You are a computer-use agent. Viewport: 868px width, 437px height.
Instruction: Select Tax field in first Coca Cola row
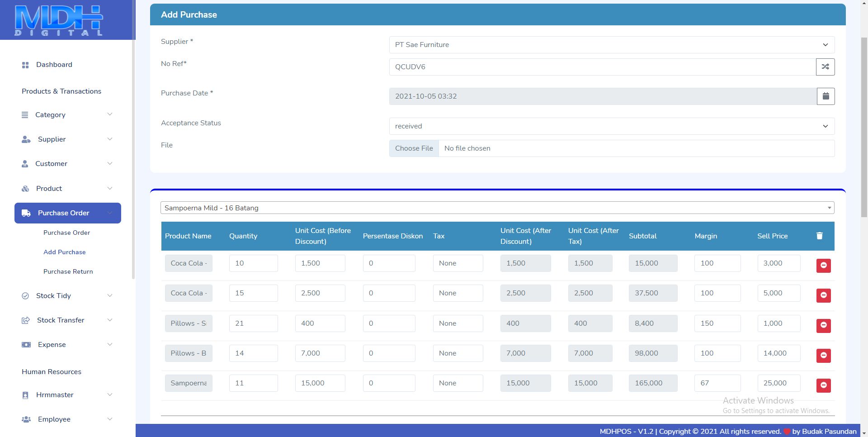[458, 263]
